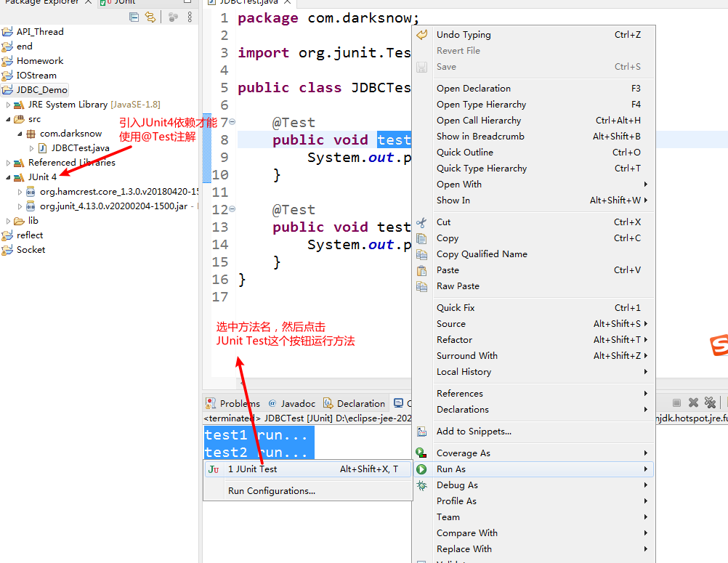Open the Refactor submenu
Viewport: 728px width, 563px height.
[x=533, y=340]
